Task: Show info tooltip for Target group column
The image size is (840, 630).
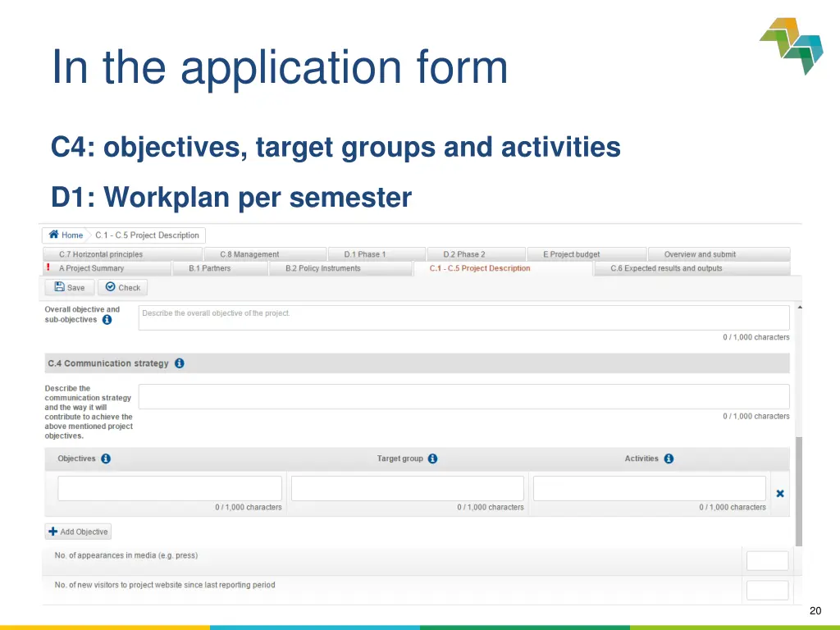Action: [x=433, y=459]
